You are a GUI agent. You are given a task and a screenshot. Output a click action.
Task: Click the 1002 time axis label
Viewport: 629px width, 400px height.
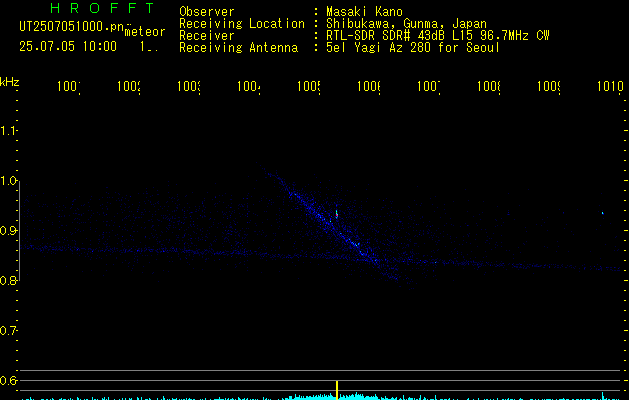pyautogui.click(x=128, y=86)
